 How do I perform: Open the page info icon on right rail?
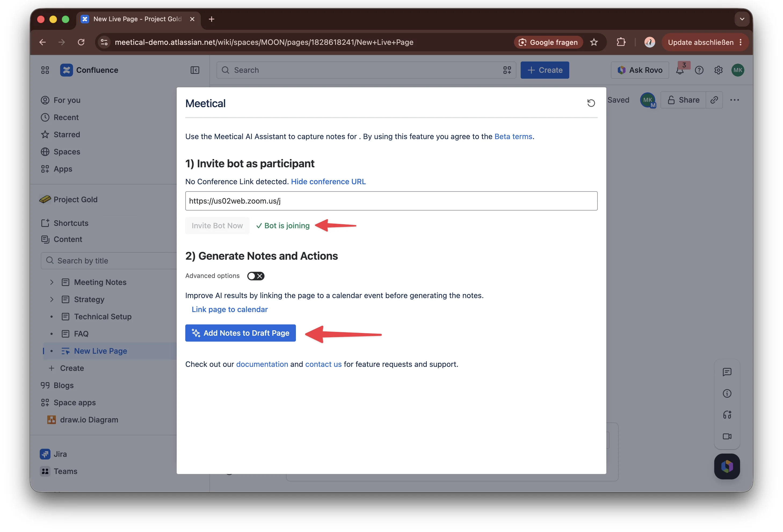(727, 393)
